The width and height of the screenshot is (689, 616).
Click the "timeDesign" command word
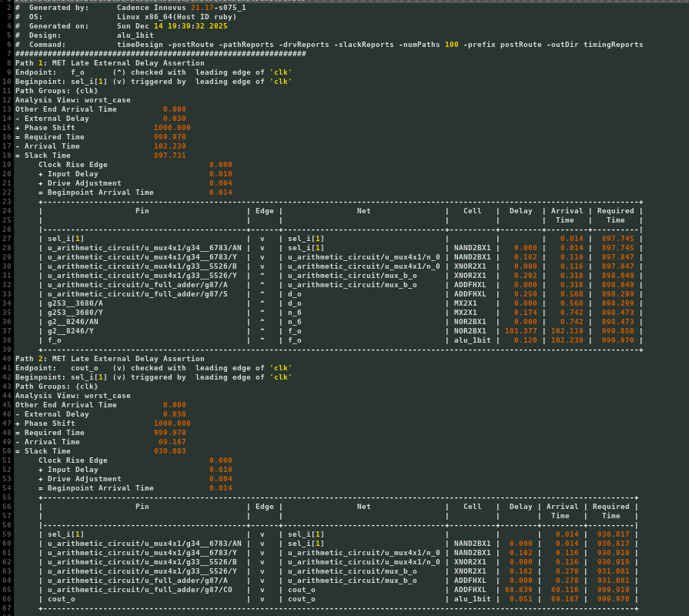tap(140, 45)
